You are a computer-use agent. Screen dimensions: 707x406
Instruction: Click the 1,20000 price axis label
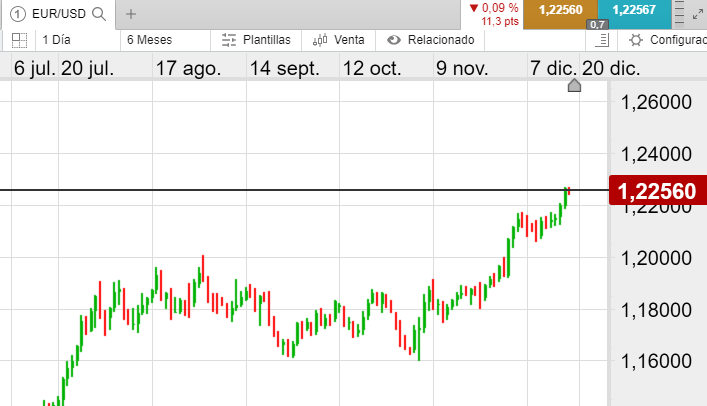(656, 258)
